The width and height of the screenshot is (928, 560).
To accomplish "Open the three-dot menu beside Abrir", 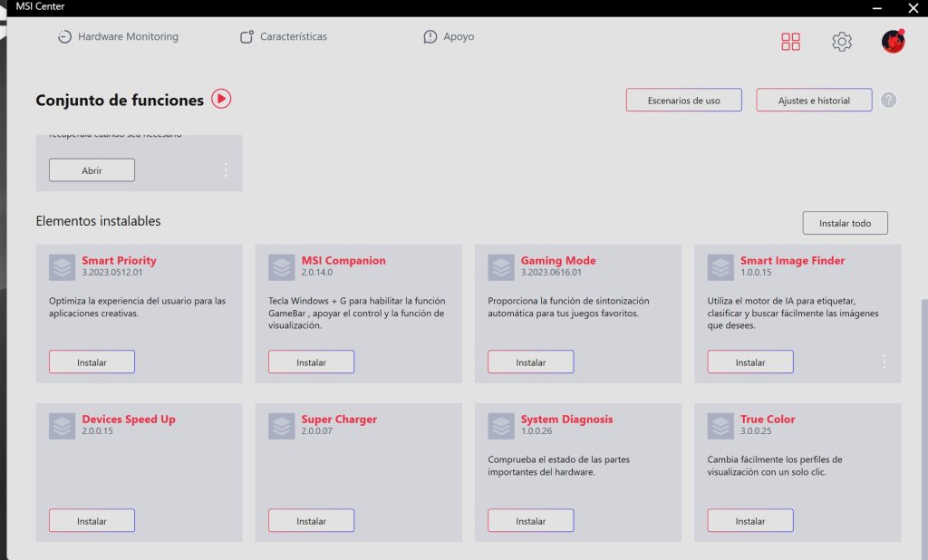I will (226, 169).
